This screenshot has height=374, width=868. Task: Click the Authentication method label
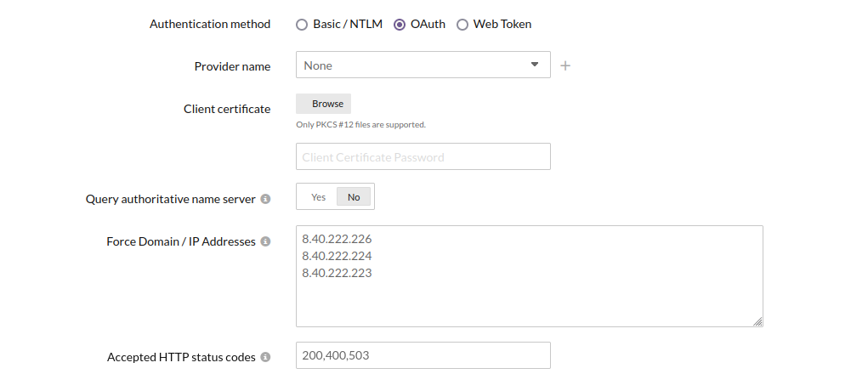click(x=210, y=24)
